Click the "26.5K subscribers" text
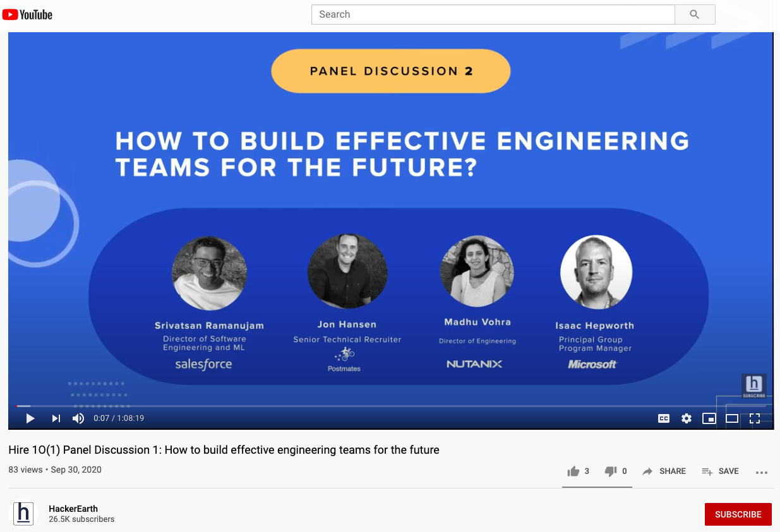The width and height of the screenshot is (780, 532). pos(81,519)
